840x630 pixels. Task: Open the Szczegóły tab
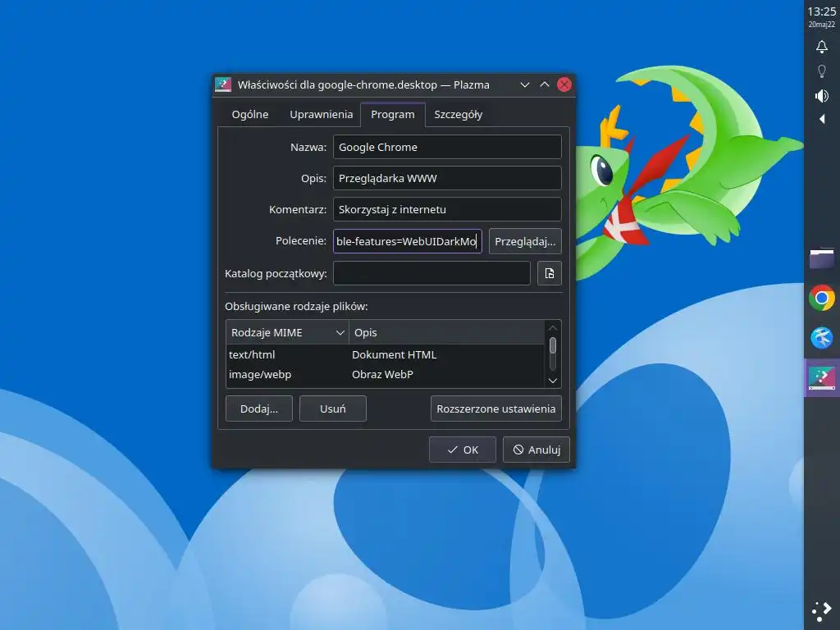(x=459, y=114)
